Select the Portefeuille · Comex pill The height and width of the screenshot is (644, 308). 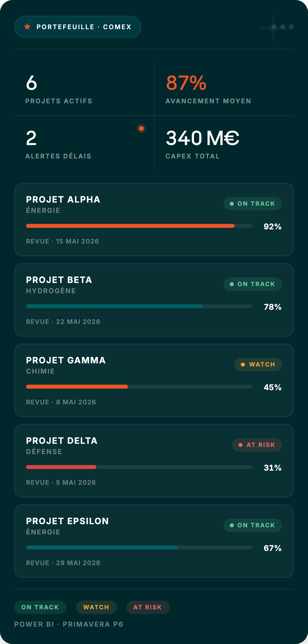point(78,27)
